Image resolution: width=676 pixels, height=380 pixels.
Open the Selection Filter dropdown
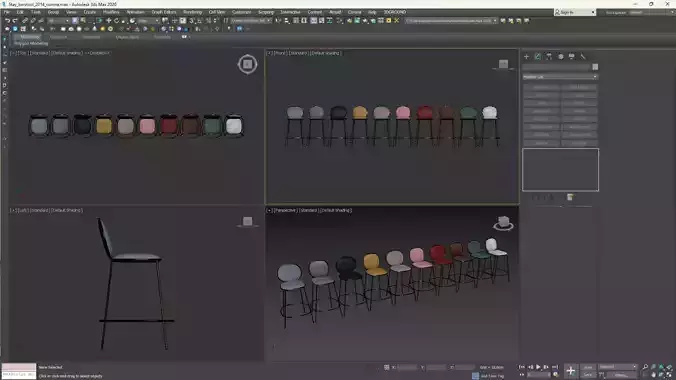(59, 20)
